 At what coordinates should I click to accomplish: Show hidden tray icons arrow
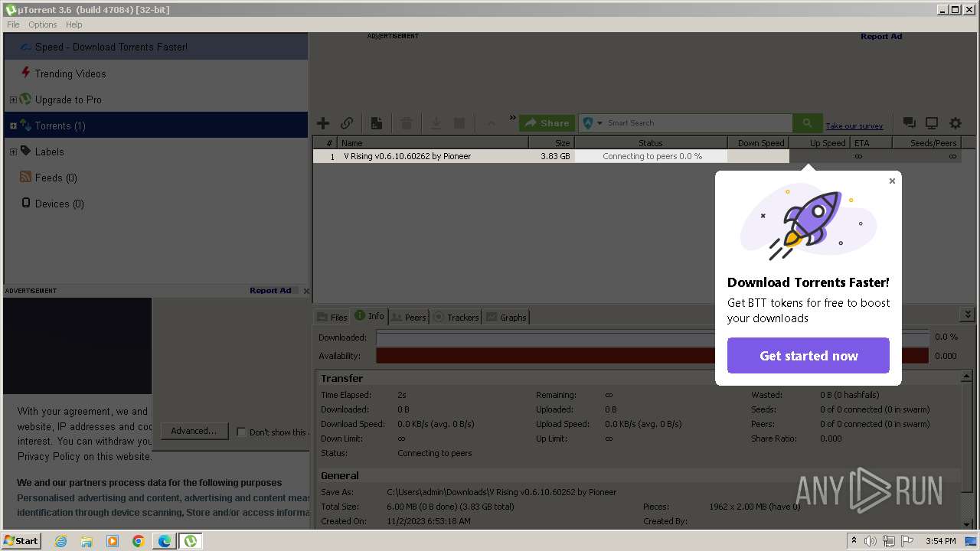coord(854,541)
